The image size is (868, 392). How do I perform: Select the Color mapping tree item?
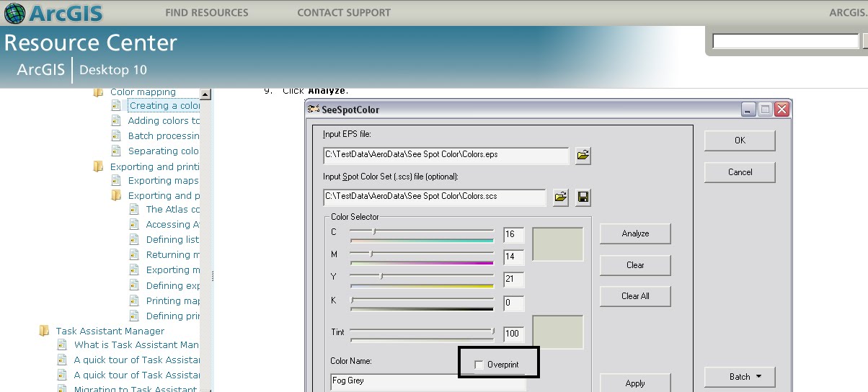click(143, 92)
